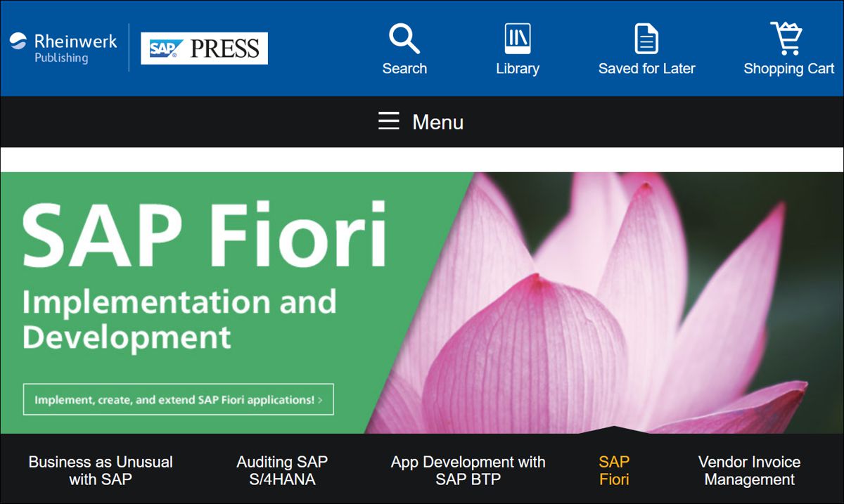Click the hamburger menu icon
The width and height of the screenshot is (844, 504).
pyautogui.click(x=389, y=122)
